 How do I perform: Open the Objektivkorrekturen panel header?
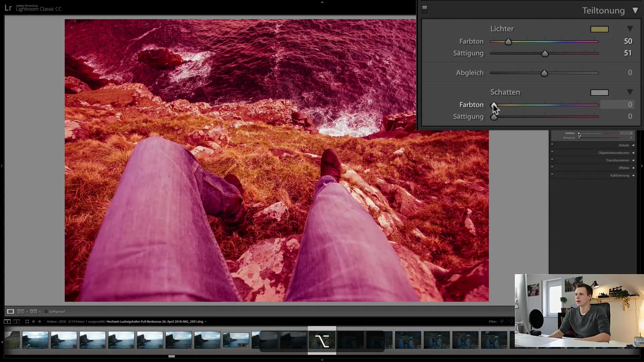click(593, 153)
